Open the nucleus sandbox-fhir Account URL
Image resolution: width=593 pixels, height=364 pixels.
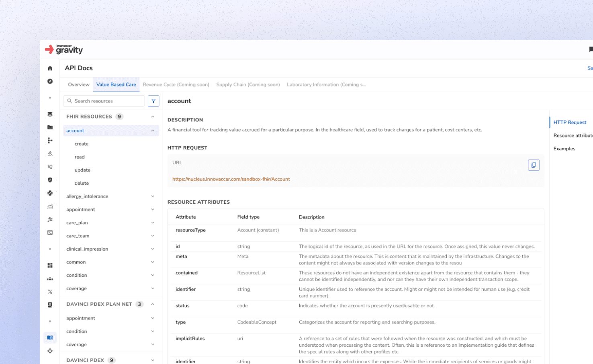point(231,179)
